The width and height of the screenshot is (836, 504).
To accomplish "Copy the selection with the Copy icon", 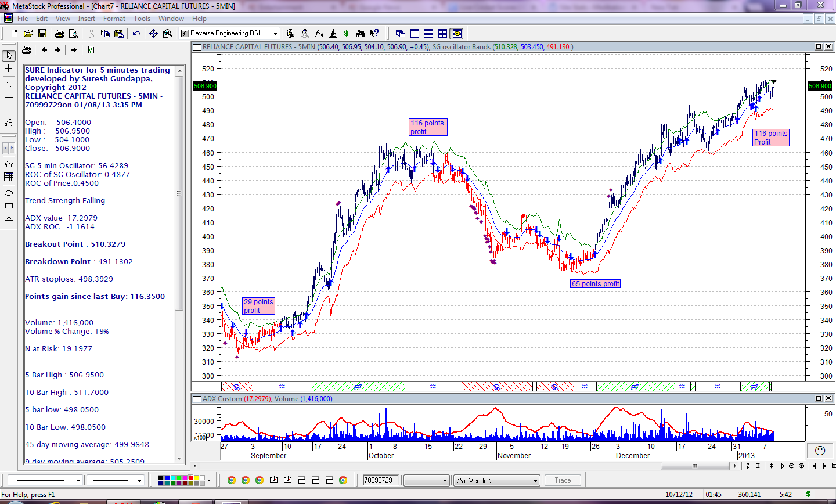I will [105, 33].
